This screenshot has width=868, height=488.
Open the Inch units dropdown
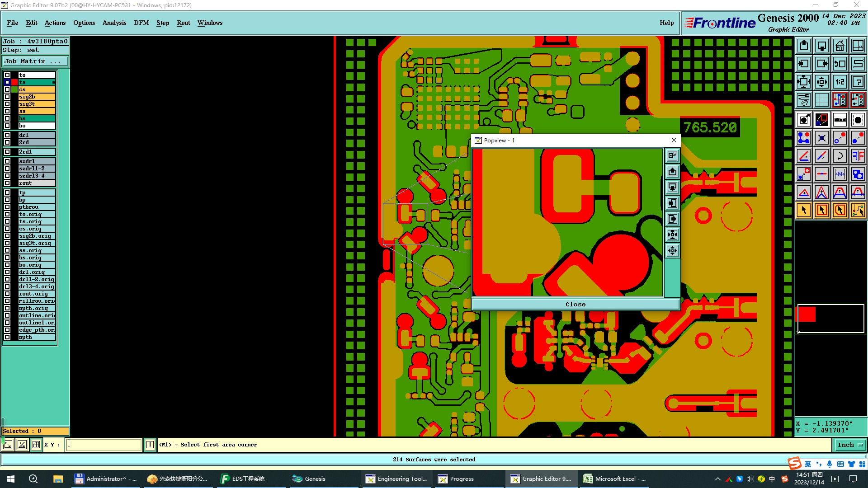pyautogui.click(x=850, y=445)
